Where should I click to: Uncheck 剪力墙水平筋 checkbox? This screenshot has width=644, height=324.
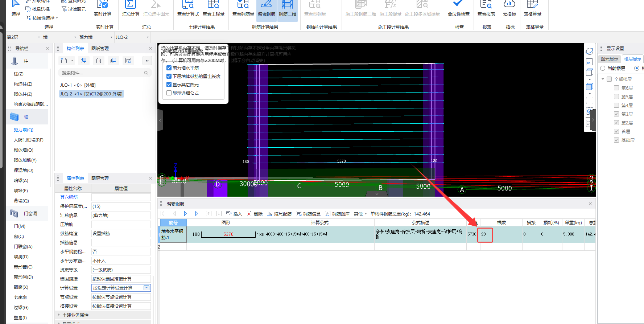point(169,68)
